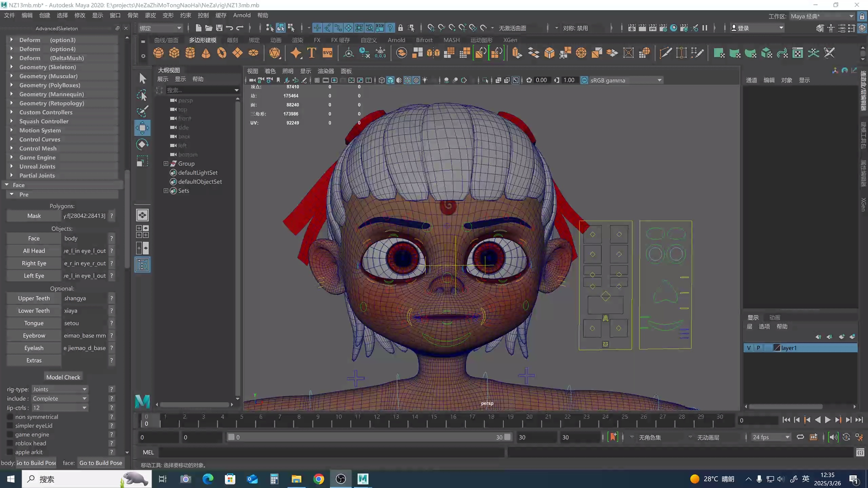Click the face Go to Build Pose button
The height and width of the screenshot is (488, 868).
pyautogui.click(x=100, y=463)
